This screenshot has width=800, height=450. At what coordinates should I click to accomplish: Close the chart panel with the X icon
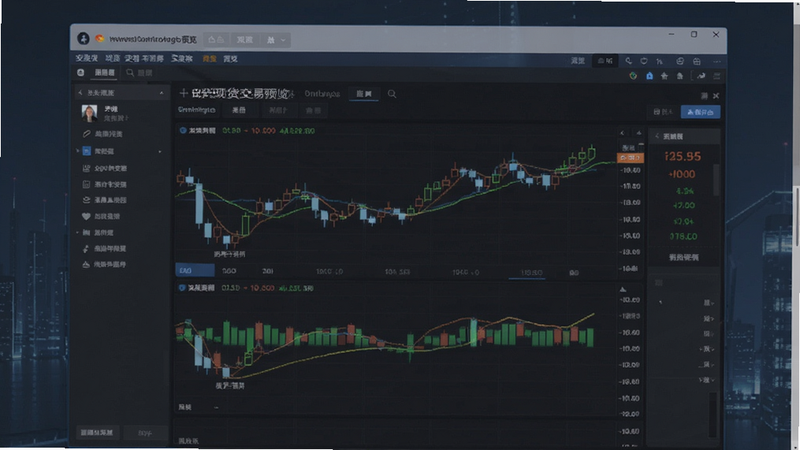click(x=716, y=96)
